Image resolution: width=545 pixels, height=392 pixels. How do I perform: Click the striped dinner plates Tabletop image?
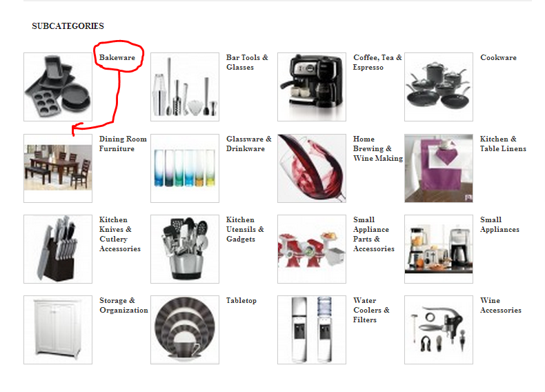pyautogui.click(x=185, y=330)
